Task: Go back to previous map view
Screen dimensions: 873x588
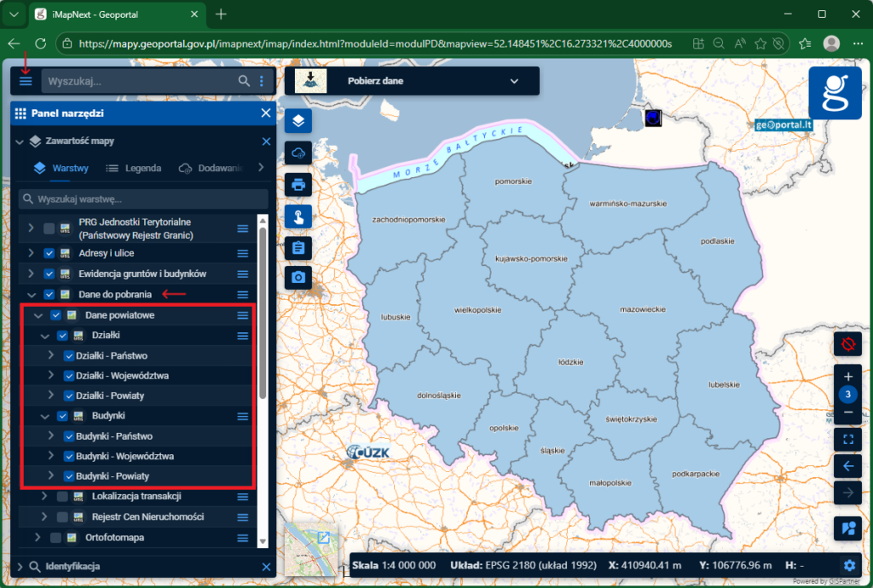Action: tap(847, 466)
